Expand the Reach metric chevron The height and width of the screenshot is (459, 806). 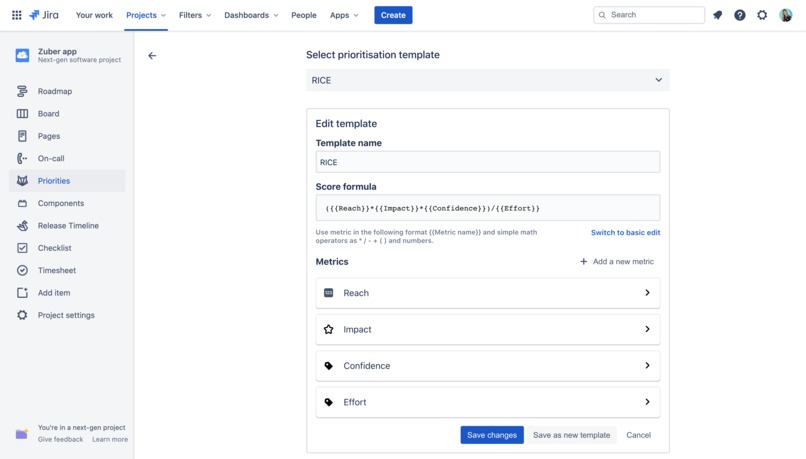(647, 292)
